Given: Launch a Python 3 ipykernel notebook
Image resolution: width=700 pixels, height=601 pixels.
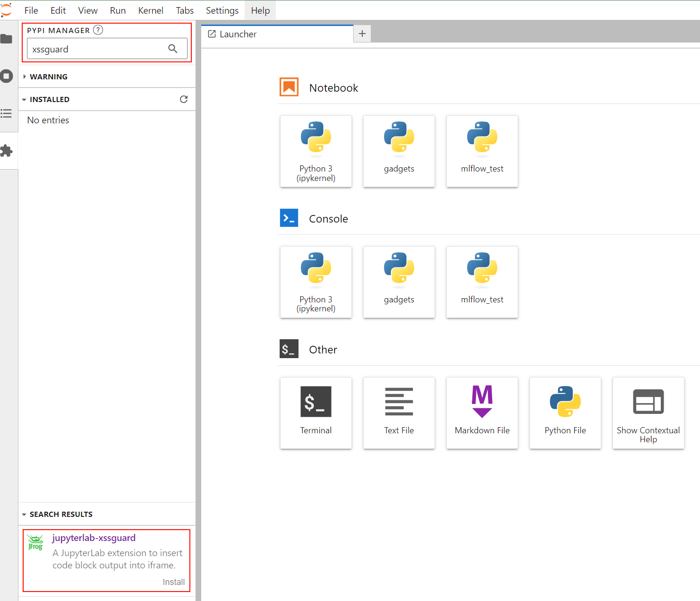Looking at the screenshot, I should coord(316,151).
